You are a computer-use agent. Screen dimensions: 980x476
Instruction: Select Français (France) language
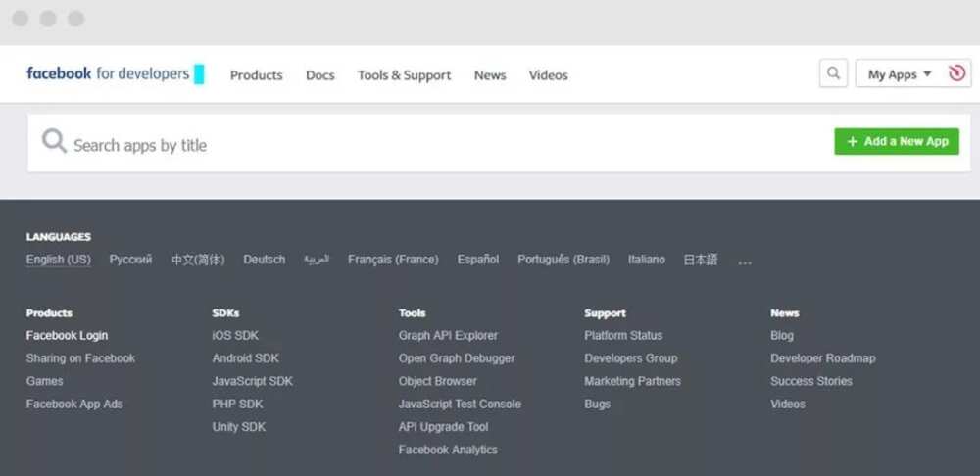(x=393, y=260)
